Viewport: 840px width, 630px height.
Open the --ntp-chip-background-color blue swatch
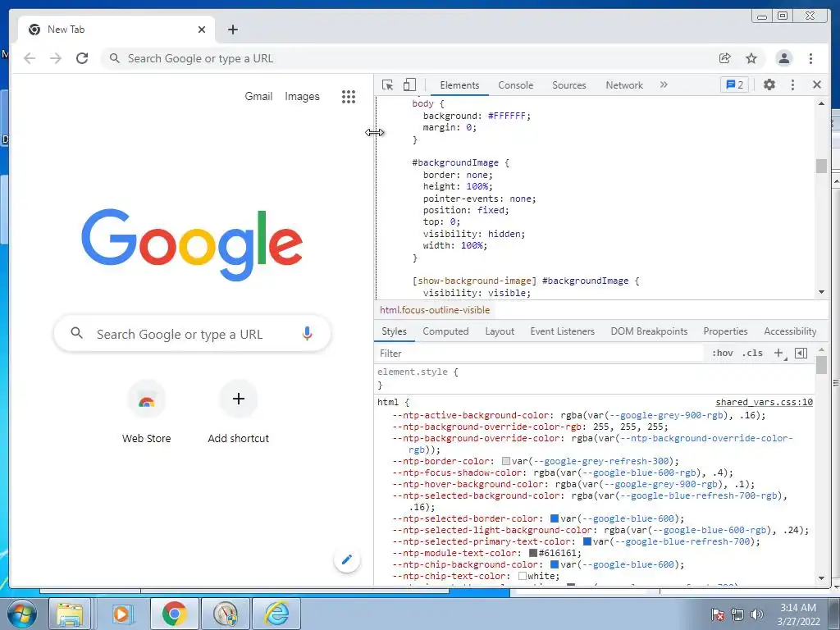[555, 564]
